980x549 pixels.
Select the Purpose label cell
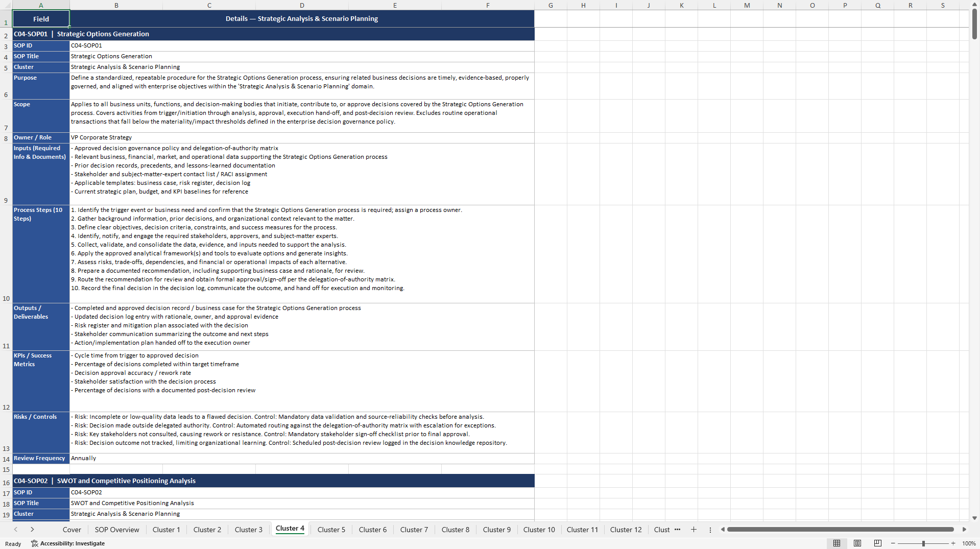pyautogui.click(x=41, y=86)
